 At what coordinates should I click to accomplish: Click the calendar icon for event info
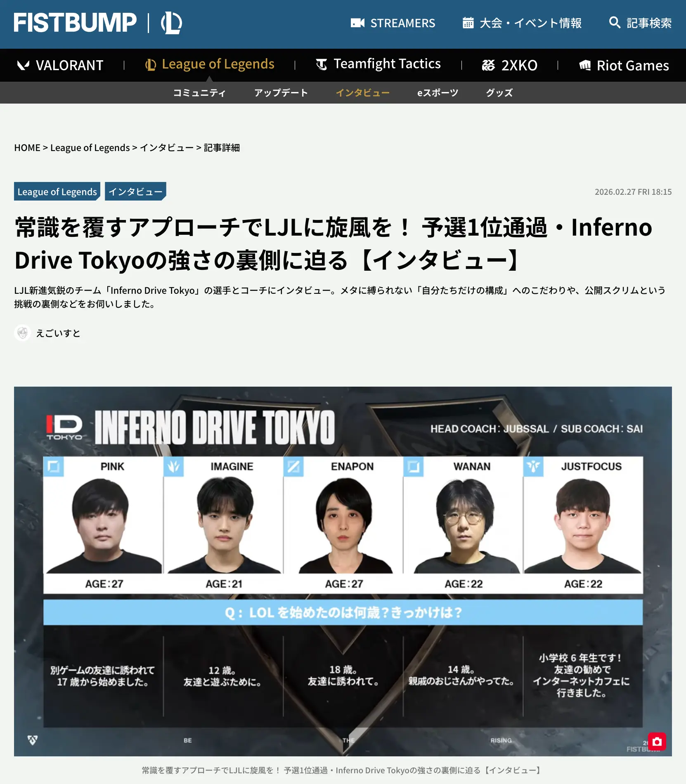(468, 23)
